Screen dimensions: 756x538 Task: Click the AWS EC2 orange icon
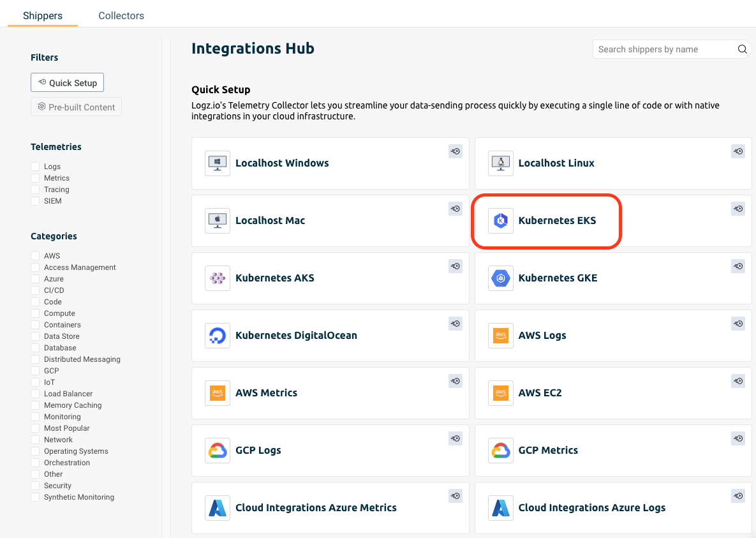tap(500, 392)
